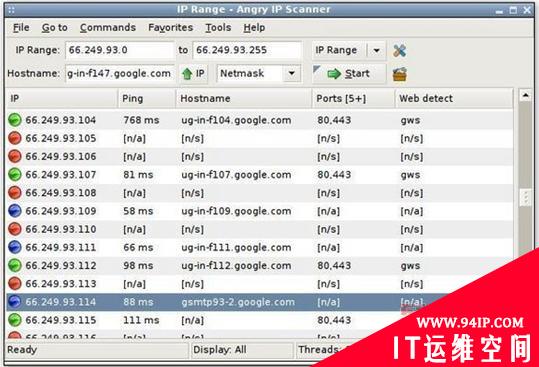Click blue status icon for 66.249.93.109

[x=15, y=211]
